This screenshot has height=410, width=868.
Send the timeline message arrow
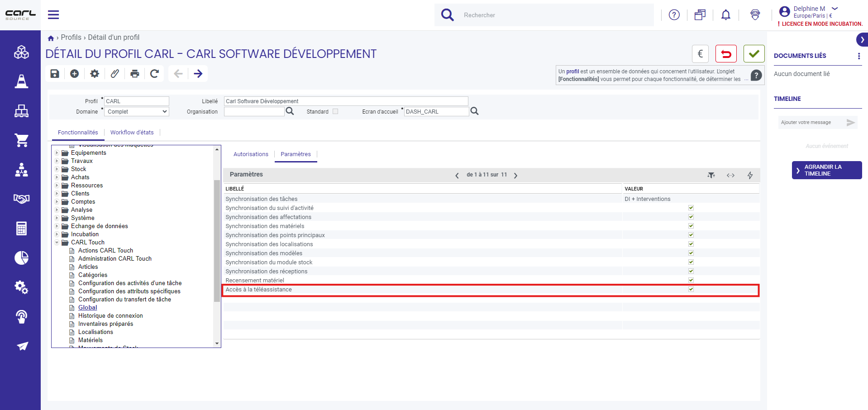coord(850,123)
